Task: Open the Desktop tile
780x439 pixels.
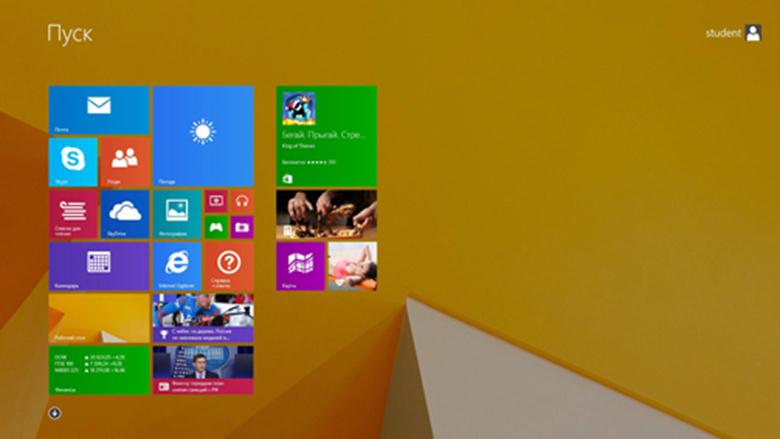Action: pos(99,318)
